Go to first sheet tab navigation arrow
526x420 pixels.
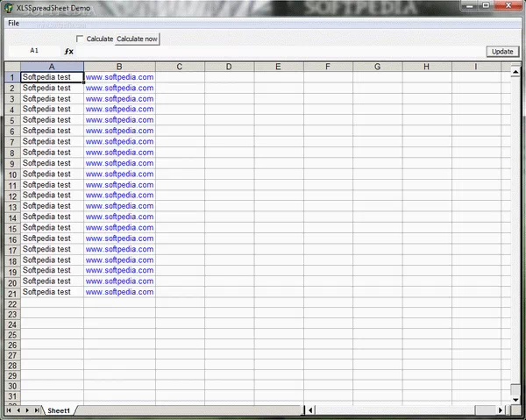tap(9, 409)
